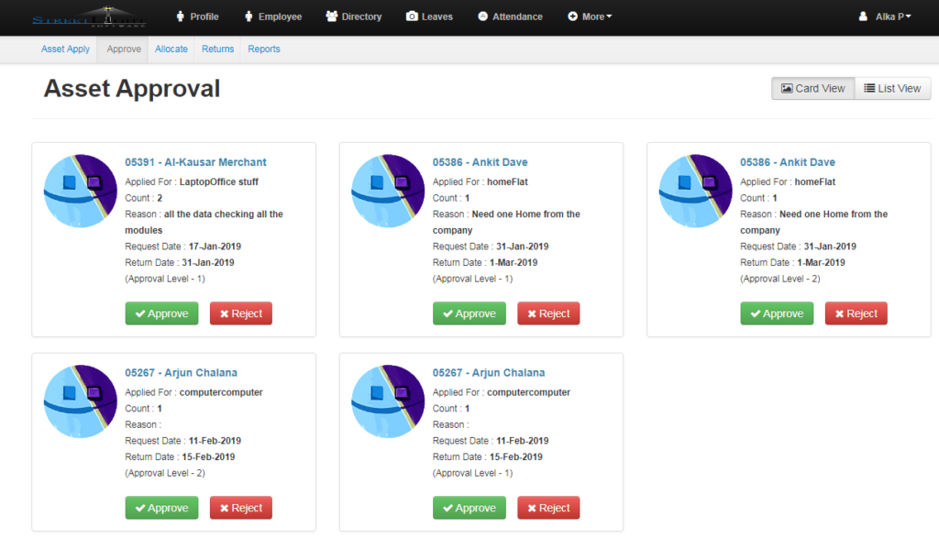The width and height of the screenshot is (939, 560).
Task: Toggle List View for asset approvals
Action: tap(892, 88)
